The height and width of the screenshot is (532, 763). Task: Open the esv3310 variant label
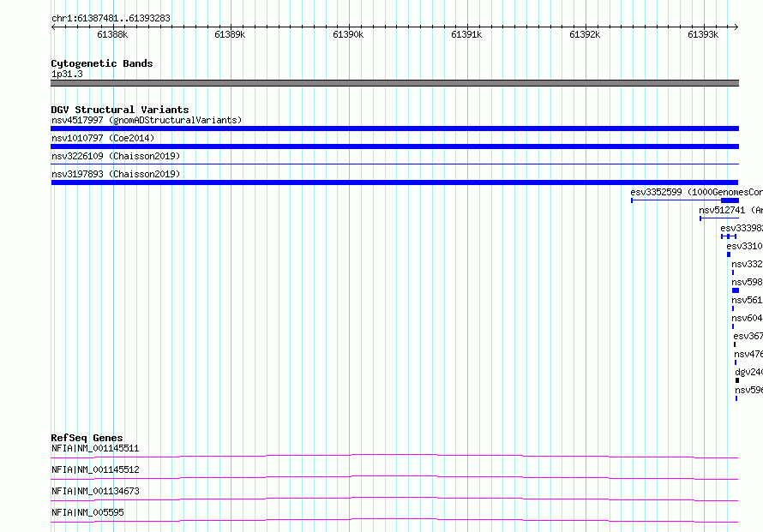(x=744, y=246)
